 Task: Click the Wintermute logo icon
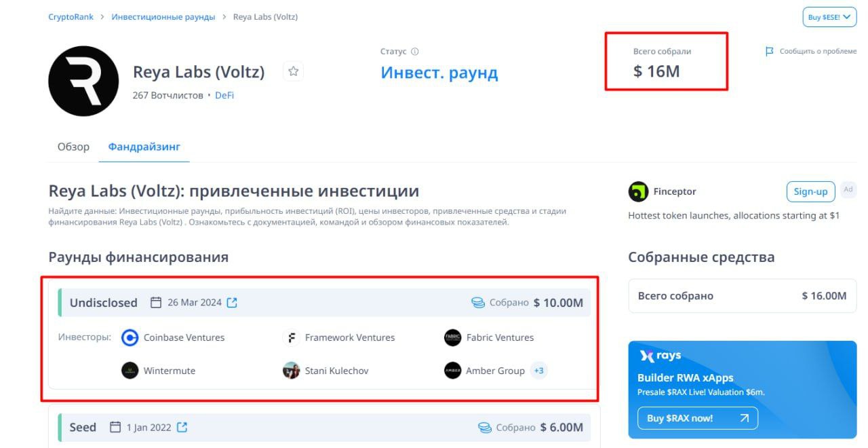click(x=130, y=371)
